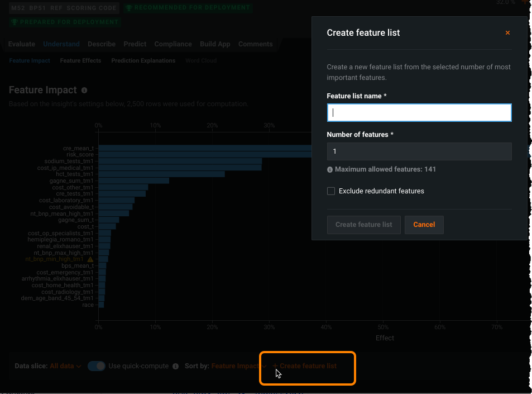Click the Recommended for Deployment trophy badge
The image size is (532, 394).
[187, 8]
